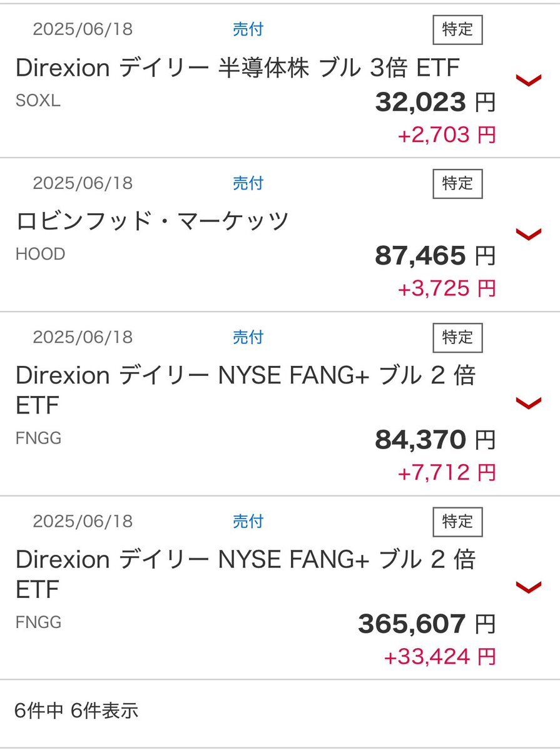560x750 pixels.
Task: Click the 特定 badge on the HOOD row
Action: [457, 184]
